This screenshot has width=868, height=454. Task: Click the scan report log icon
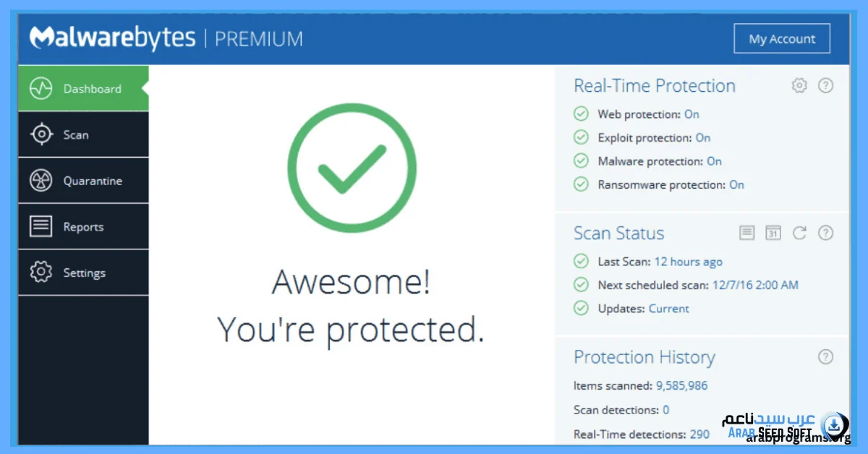coord(746,233)
